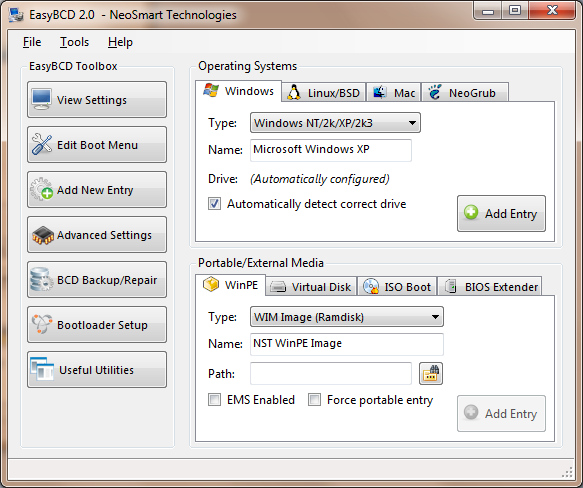Check Force portable entry

(314, 400)
